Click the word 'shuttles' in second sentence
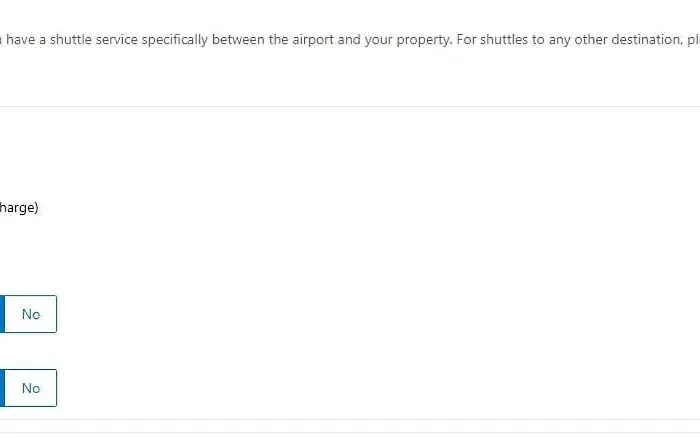700x439 pixels. [504, 40]
